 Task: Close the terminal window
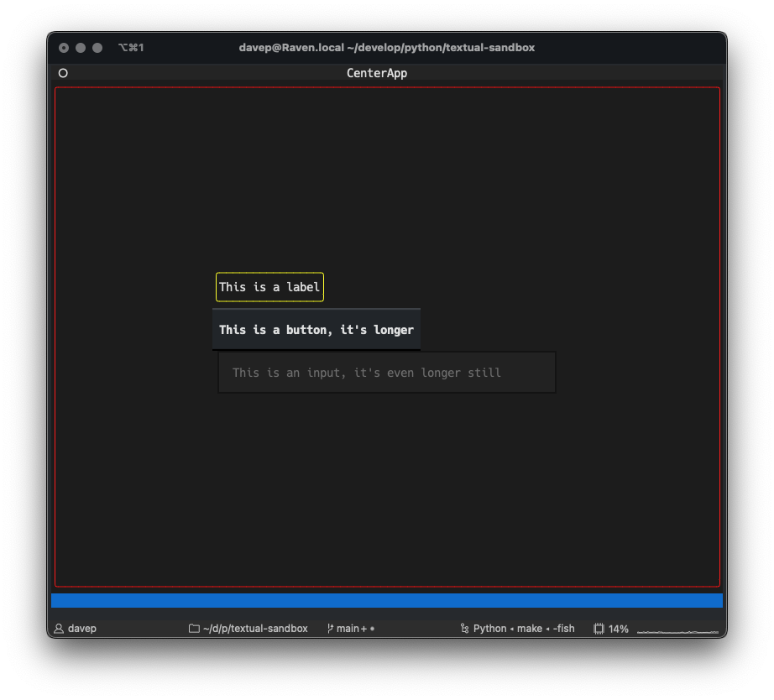pos(64,47)
